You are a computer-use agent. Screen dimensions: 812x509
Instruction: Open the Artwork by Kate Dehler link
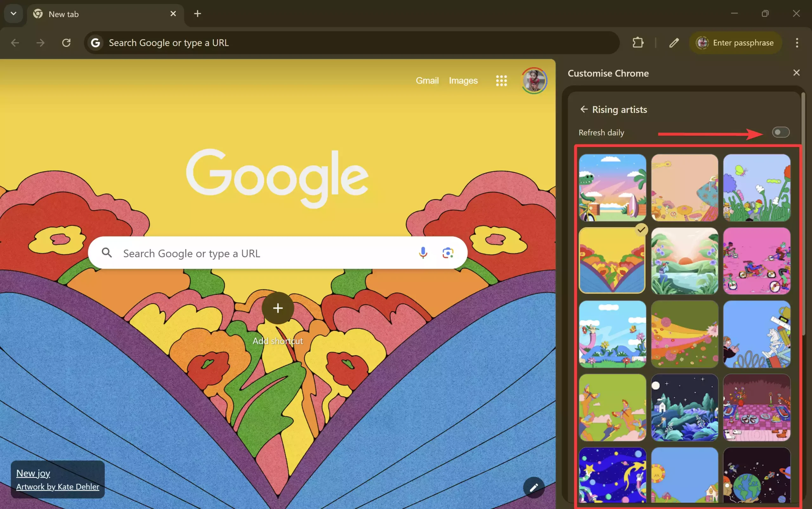pyautogui.click(x=57, y=486)
